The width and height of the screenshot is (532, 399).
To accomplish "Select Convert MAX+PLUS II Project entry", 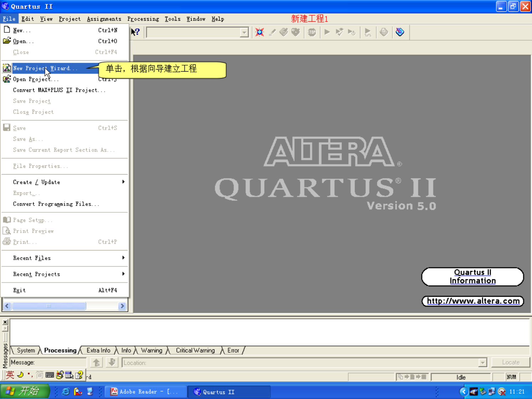I will click(x=64, y=90).
